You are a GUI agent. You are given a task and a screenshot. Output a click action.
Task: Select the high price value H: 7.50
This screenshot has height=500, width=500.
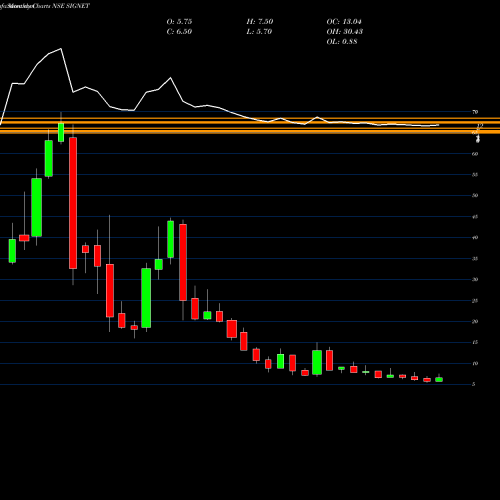pos(260,22)
